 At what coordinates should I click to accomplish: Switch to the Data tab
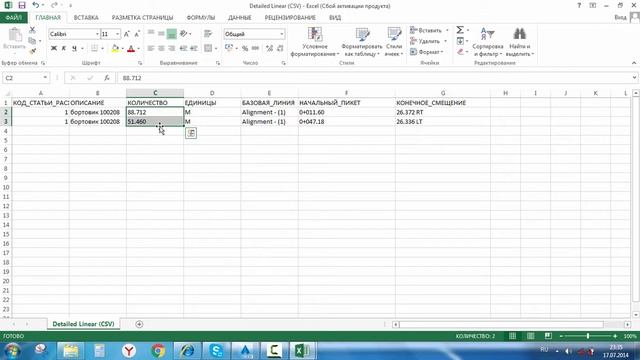[240, 18]
